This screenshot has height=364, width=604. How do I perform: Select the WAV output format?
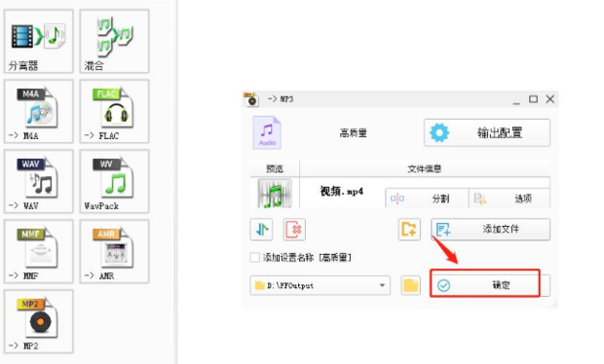(39, 182)
